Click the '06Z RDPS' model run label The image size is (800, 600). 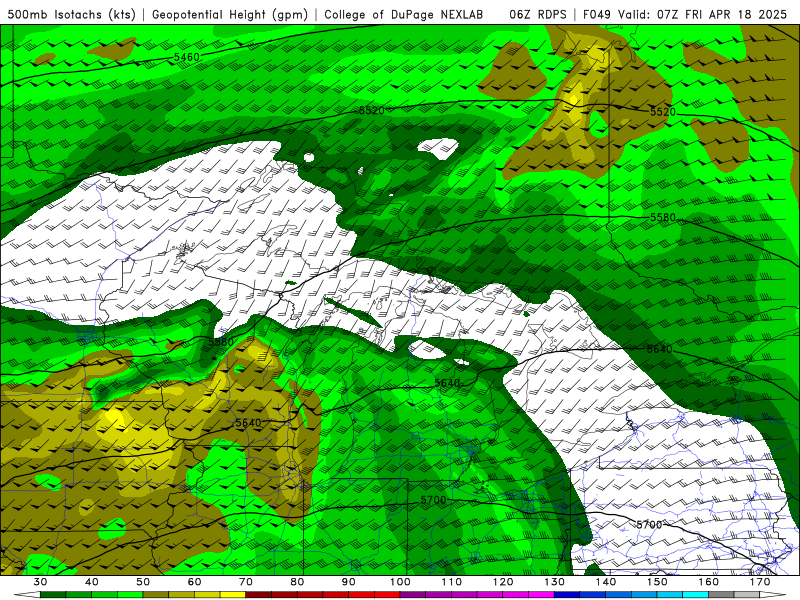pos(538,14)
